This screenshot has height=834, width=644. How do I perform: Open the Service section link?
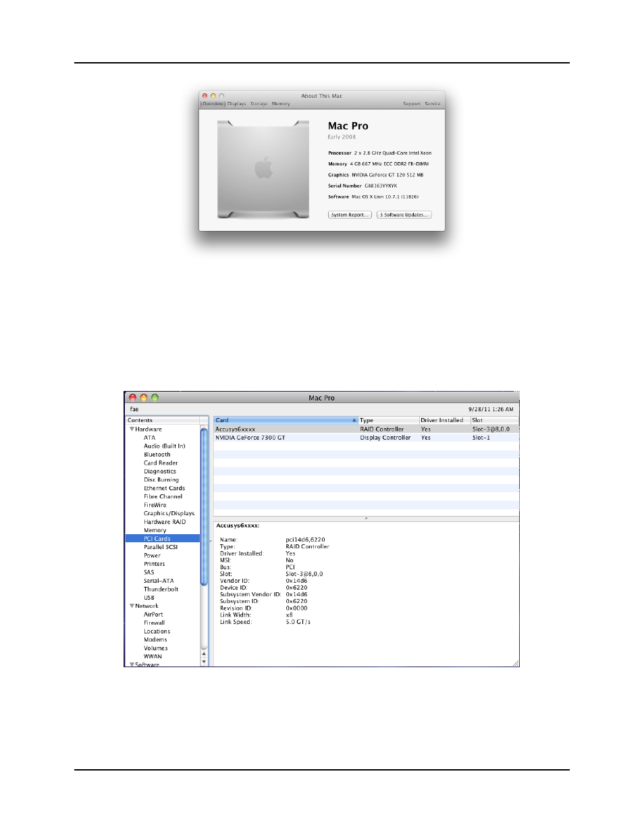(432, 104)
